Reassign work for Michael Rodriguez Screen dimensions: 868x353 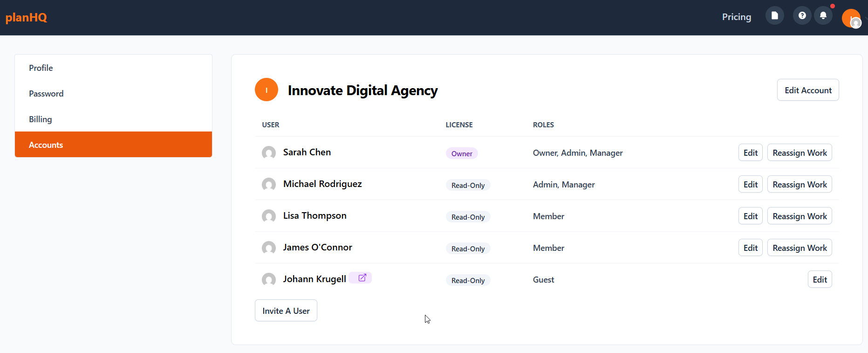(799, 185)
